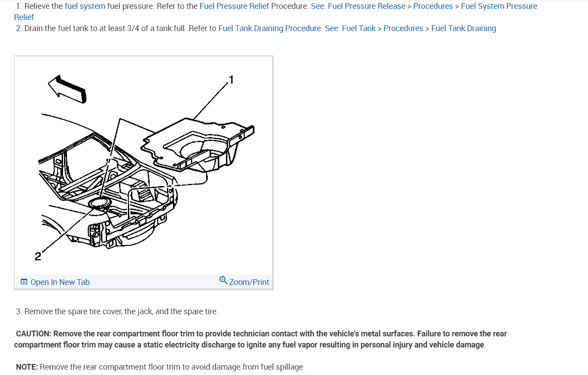Open the 'fuel system' link in step 1
The width and height of the screenshot is (588, 375).
(85, 6)
